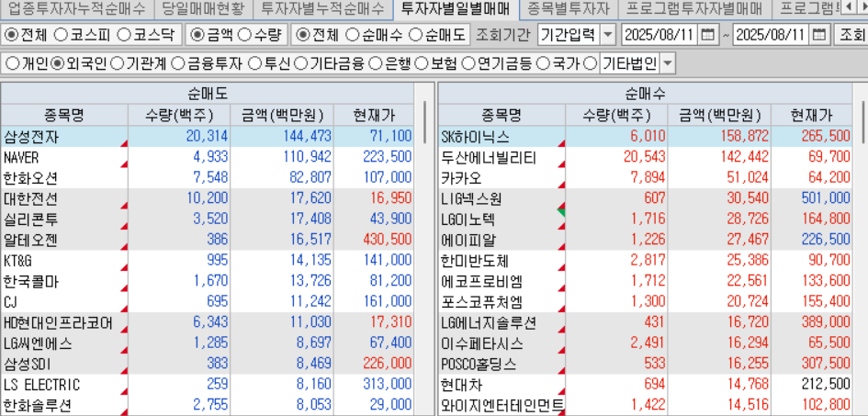The width and height of the screenshot is (868, 416).
Task: Switch to the 투자자별일별매매 tab
Action: coord(455,8)
